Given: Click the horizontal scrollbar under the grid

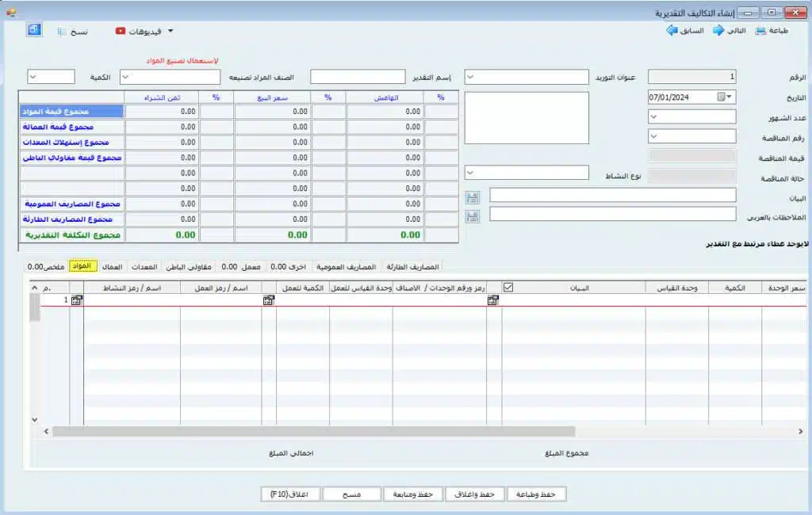Looking at the screenshot, I should tap(396, 432).
